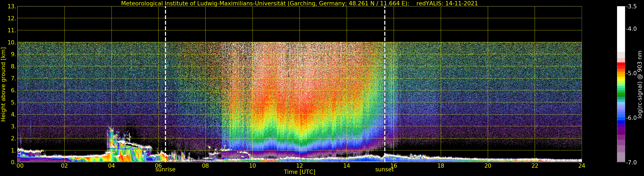This screenshot has width=644, height=176.
Task: Click the white dashed sunrise line
Action: tap(166, 75)
